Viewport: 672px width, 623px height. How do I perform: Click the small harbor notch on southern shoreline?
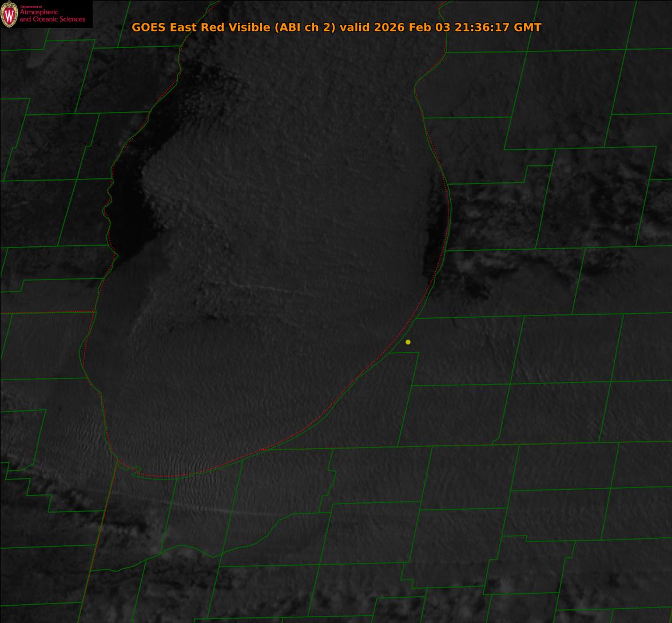pos(135,470)
